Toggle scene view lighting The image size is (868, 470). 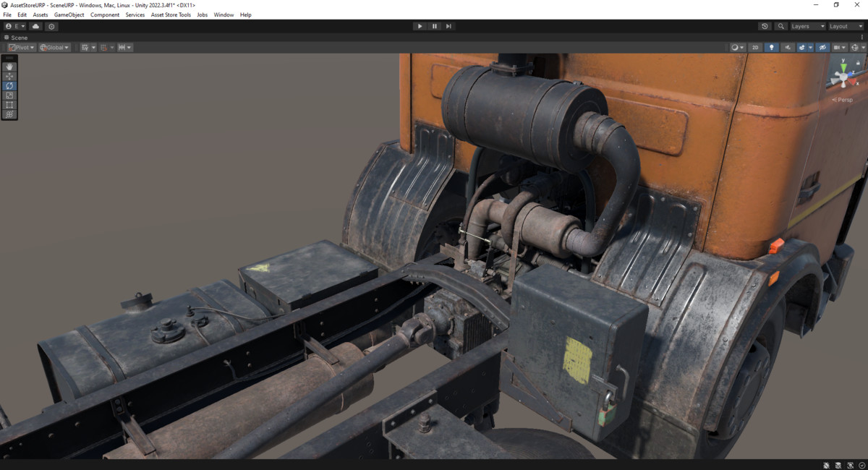coord(771,47)
